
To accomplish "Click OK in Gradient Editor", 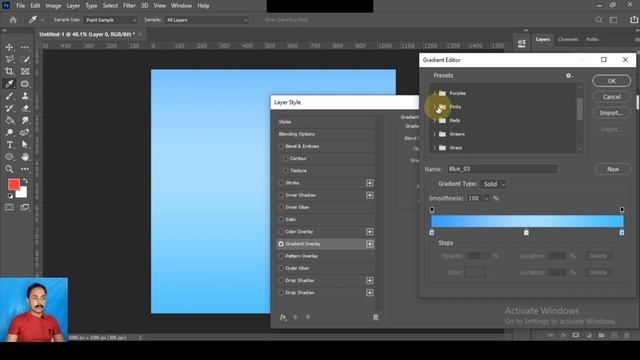I will point(611,81).
